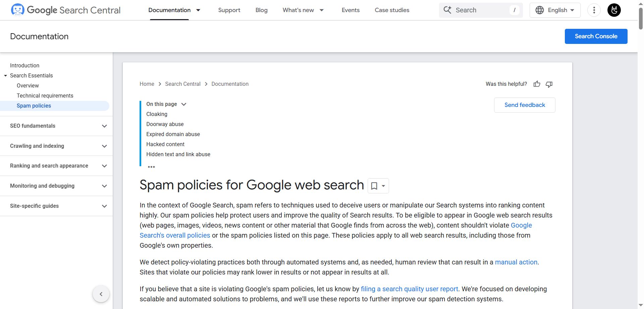Open the user account avatar
Viewport: 644px width, 309px height.
(614, 10)
